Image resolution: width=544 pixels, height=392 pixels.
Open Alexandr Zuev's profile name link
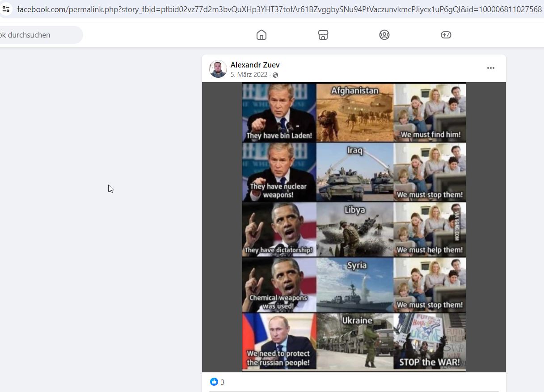click(255, 65)
